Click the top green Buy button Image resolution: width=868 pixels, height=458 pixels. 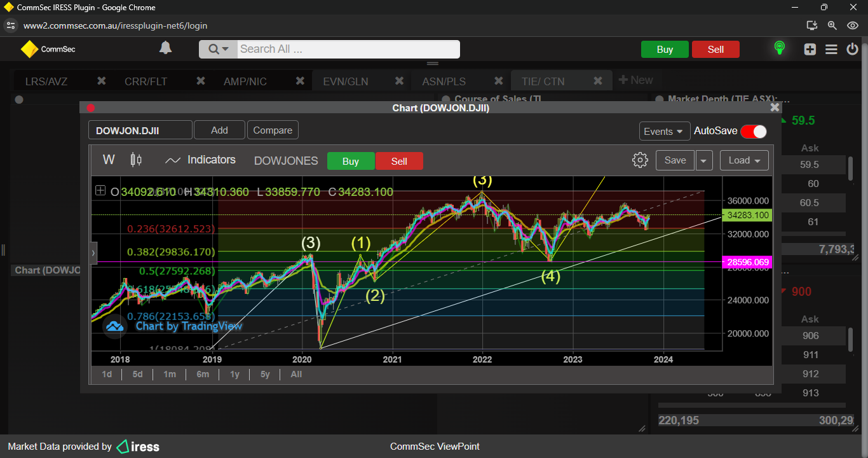(x=665, y=50)
